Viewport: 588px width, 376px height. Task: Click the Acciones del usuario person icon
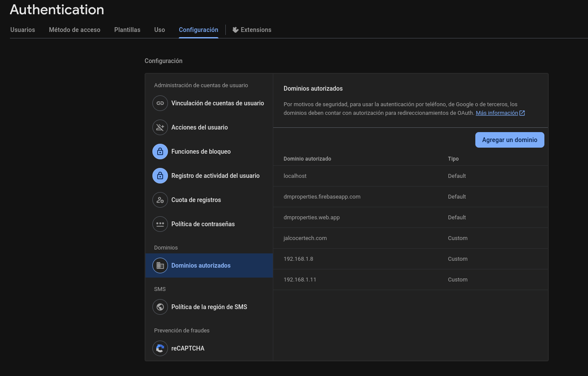tap(160, 127)
